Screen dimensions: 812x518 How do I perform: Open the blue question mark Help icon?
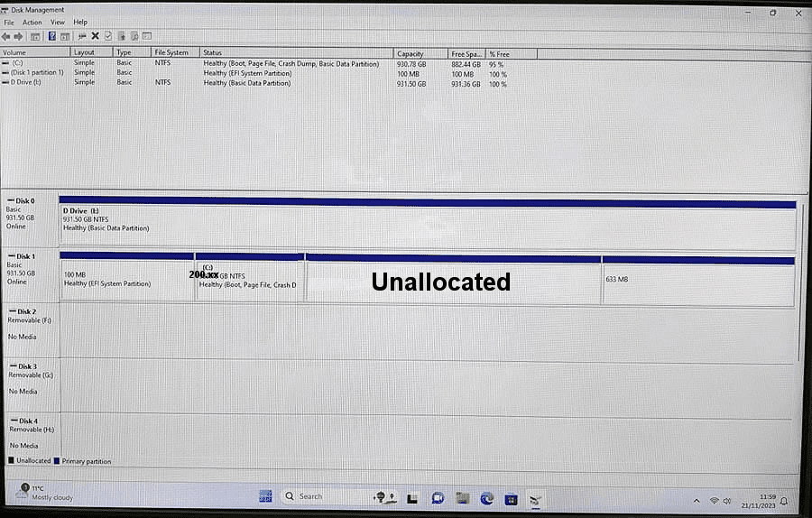coord(51,36)
